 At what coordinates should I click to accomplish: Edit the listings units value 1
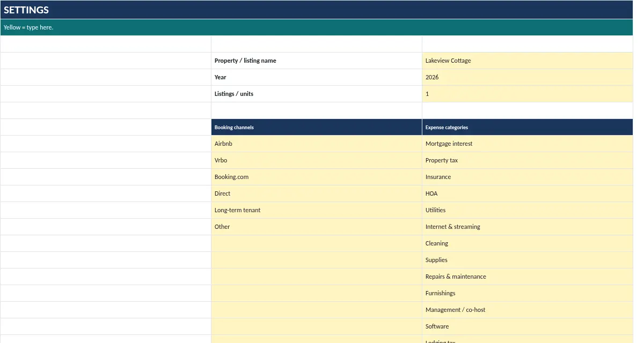click(528, 94)
